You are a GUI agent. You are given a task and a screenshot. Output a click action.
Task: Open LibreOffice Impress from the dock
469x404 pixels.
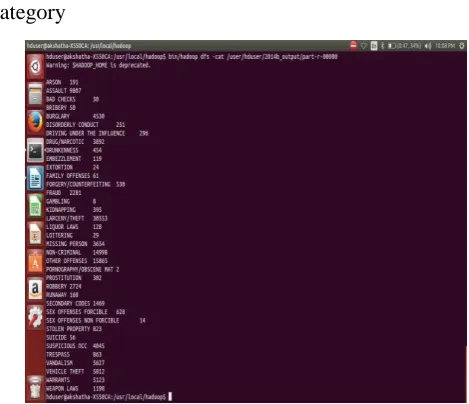pos(35,234)
